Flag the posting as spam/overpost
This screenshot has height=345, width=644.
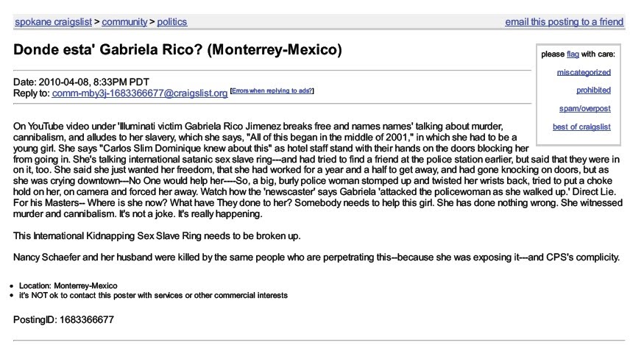pos(585,109)
